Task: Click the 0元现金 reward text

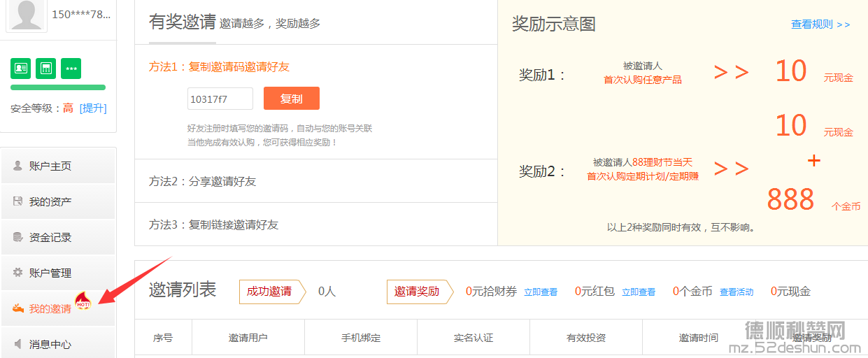Action: [x=790, y=292]
